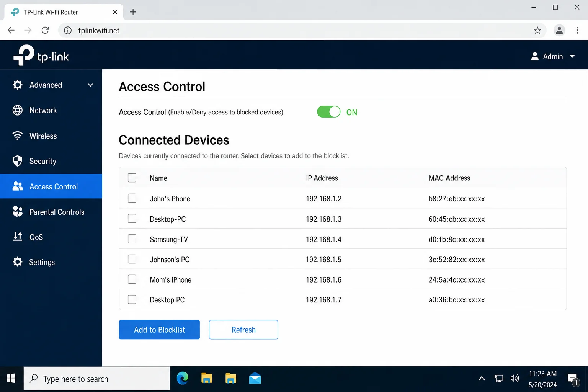Expand the Advanced menu chevron

90,85
